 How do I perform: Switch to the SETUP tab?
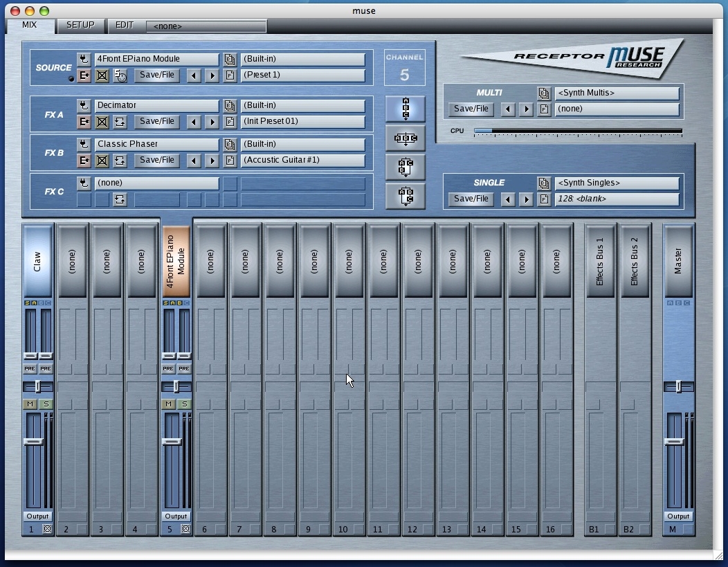(x=80, y=25)
